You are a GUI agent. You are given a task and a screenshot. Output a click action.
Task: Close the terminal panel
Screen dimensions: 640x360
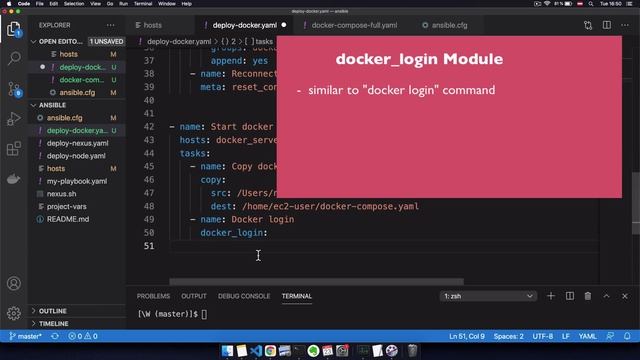tap(625, 296)
